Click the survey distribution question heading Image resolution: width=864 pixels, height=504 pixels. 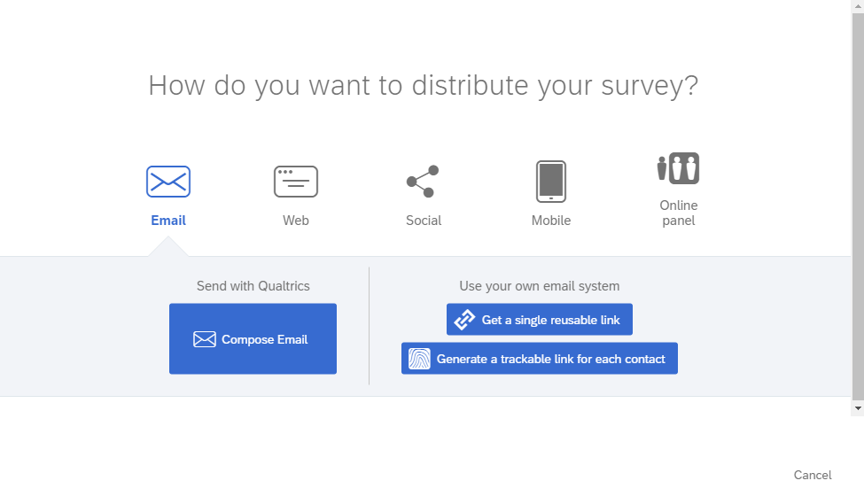click(x=424, y=86)
